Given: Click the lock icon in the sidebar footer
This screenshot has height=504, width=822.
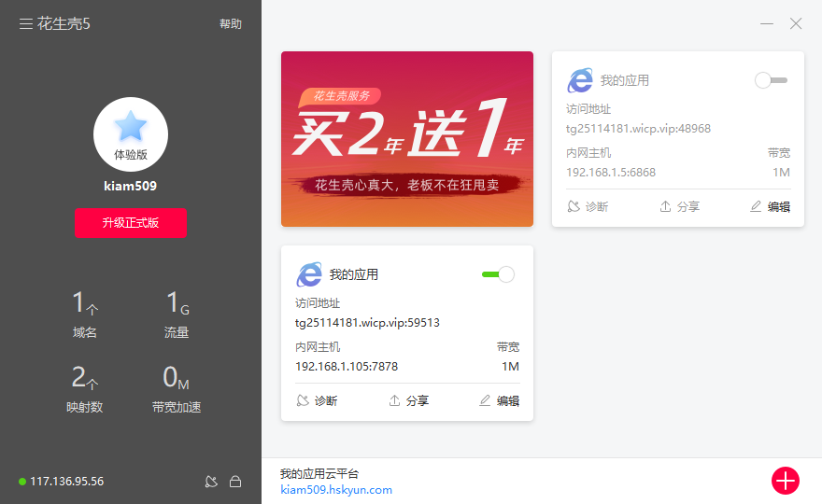Looking at the screenshot, I should [235, 482].
